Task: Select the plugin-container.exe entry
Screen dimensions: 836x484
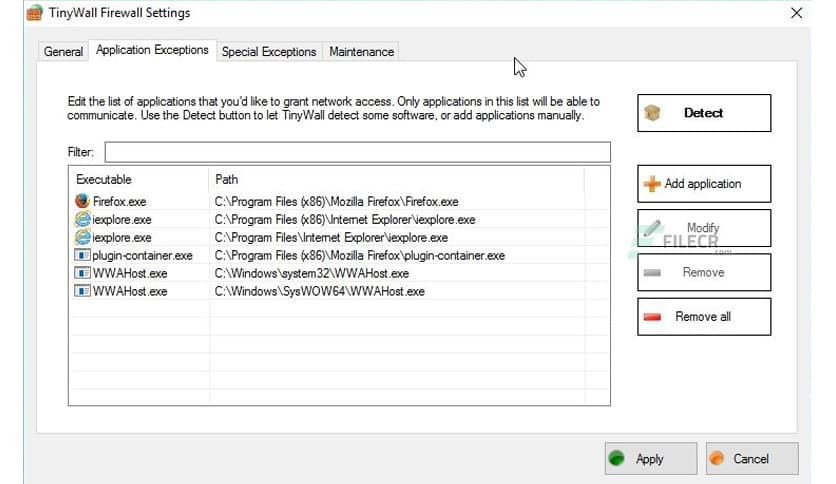Action: tap(142, 256)
